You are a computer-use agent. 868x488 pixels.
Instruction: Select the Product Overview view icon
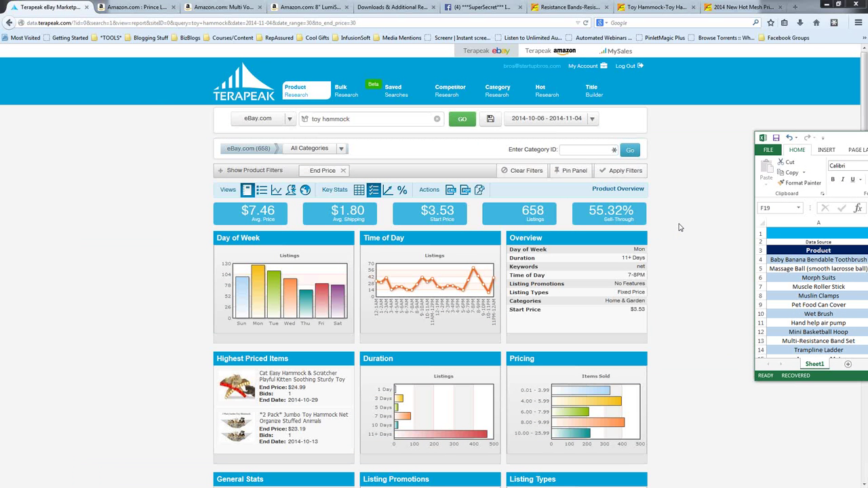(x=247, y=190)
